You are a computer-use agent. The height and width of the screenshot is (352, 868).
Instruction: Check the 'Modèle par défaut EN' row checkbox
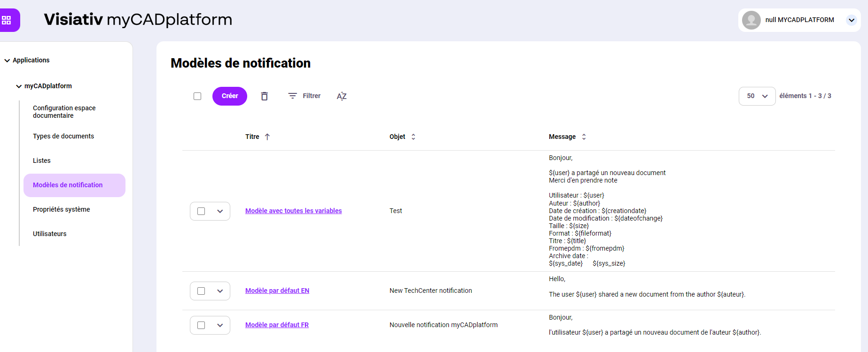[x=201, y=291]
